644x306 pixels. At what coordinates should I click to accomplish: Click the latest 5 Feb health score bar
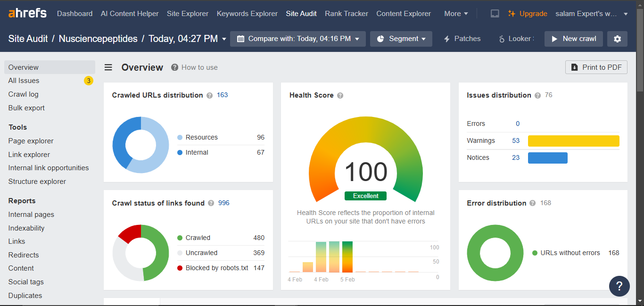pos(347,257)
